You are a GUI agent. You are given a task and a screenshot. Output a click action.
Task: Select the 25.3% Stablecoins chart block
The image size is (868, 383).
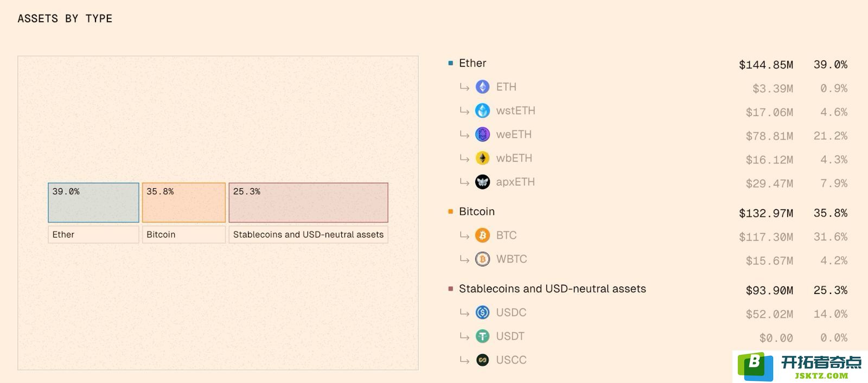coord(308,202)
